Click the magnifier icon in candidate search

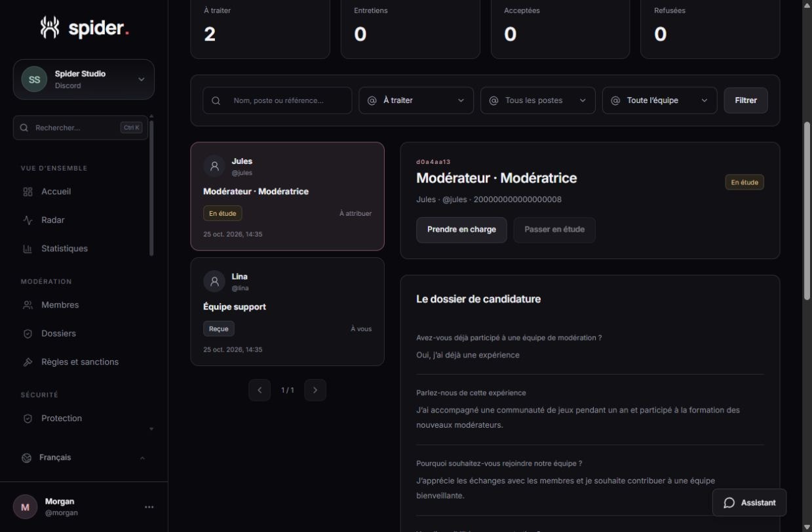216,101
